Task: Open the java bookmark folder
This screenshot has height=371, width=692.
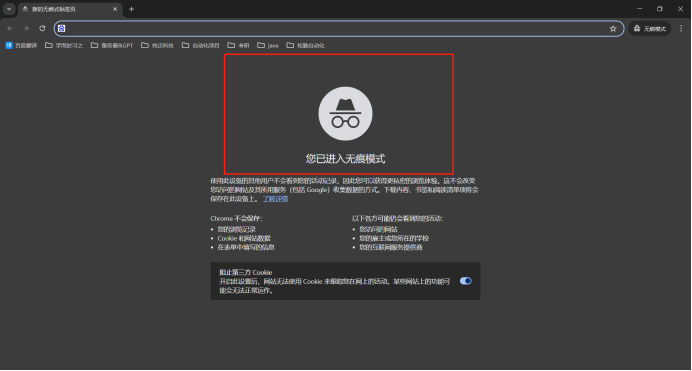Action: (x=268, y=45)
